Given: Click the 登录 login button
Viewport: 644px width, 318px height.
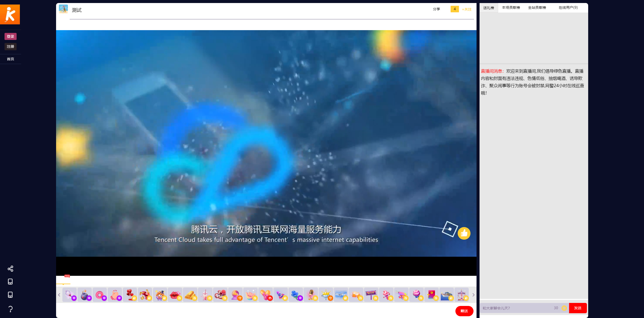Looking at the screenshot, I should pos(10,36).
